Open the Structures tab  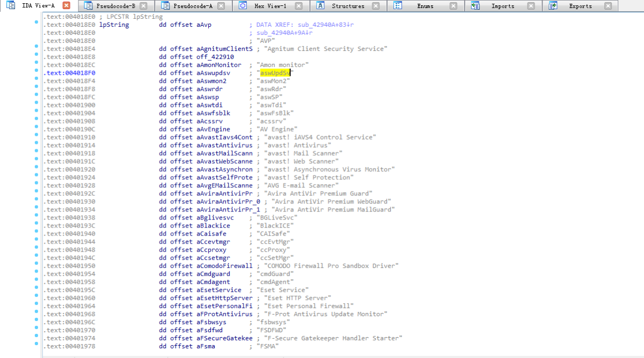coord(348,6)
